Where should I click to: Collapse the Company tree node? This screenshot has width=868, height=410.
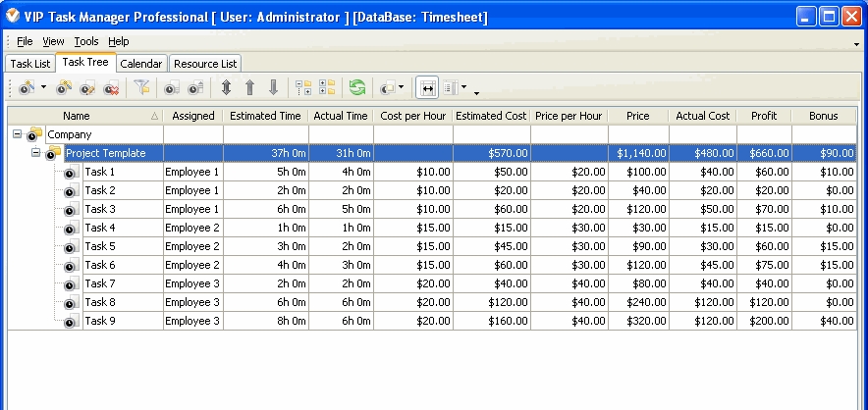point(17,134)
